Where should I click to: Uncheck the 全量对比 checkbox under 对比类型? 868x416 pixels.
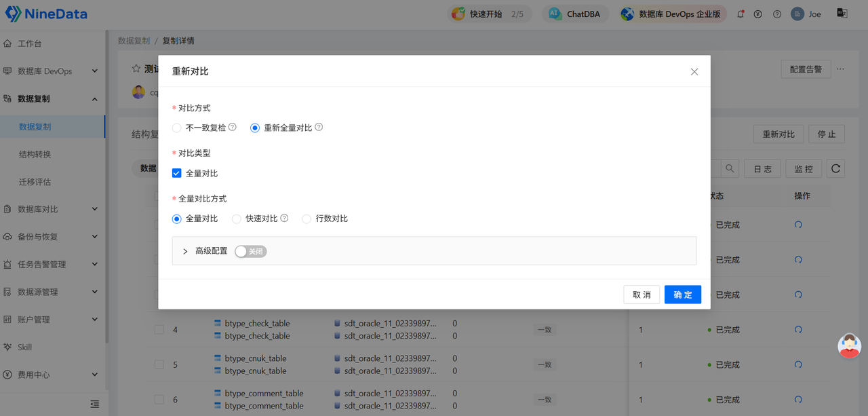(x=176, y=173)
